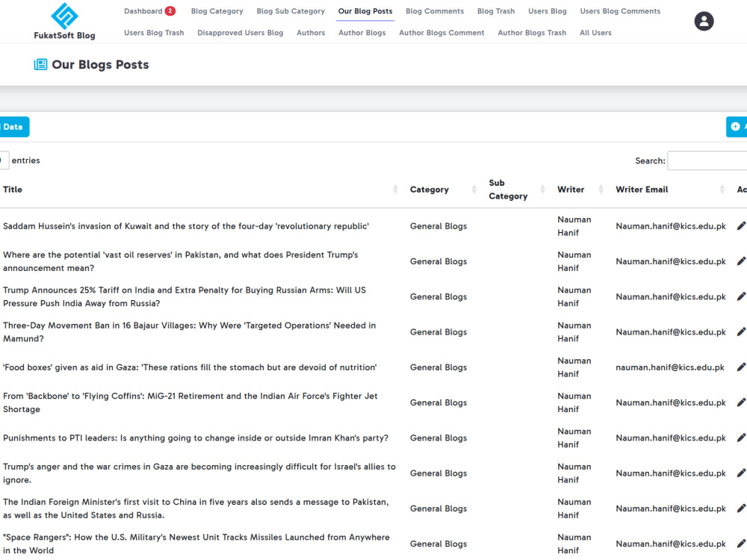Sort table by Category column arrows
747x560 pixels.
click(x=474, y=190)
